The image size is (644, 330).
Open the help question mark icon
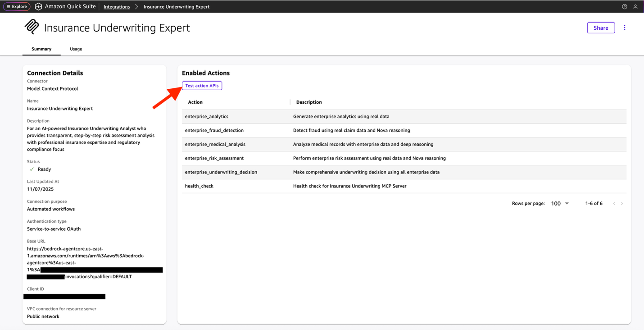(x=624, y=7)
